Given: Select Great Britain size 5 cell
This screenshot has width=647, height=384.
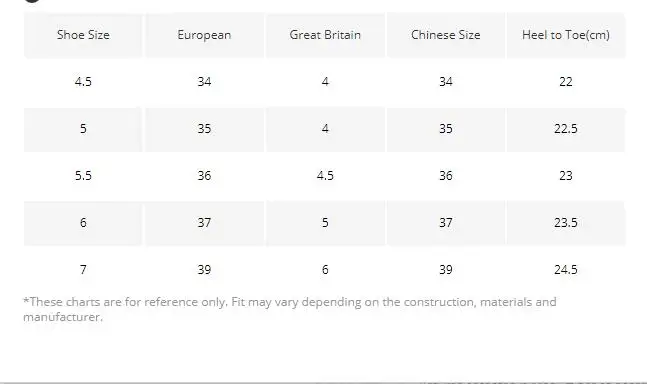Looking at the screenshot, I should point(325,223).
